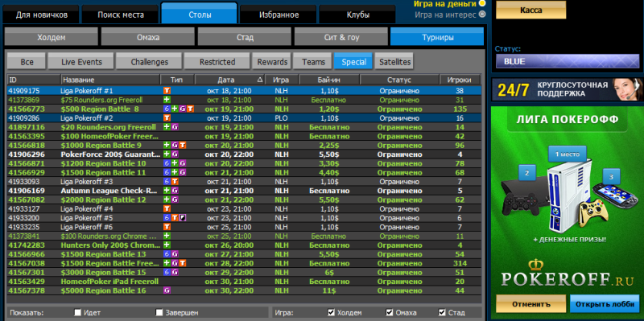Viewport: 644px width, 321px height.
Task: Sort by the Дата column header arrow
Action: [259, 80]
